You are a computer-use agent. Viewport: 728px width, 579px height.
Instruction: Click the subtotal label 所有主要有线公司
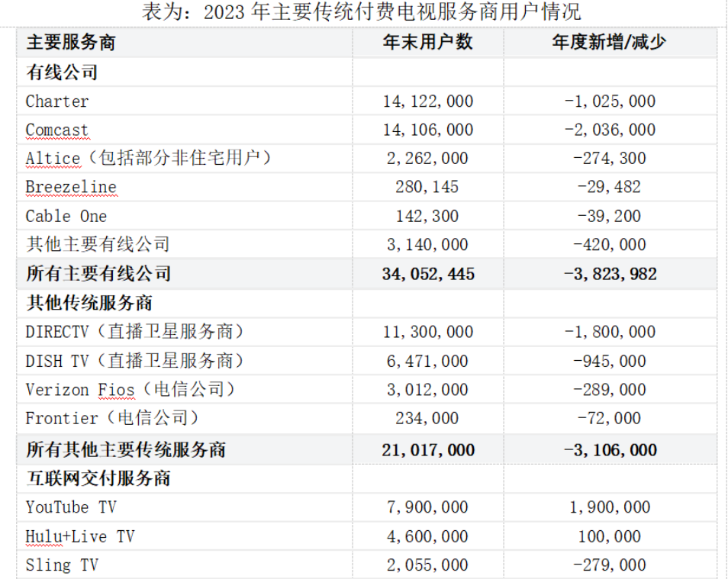point(98,274)
